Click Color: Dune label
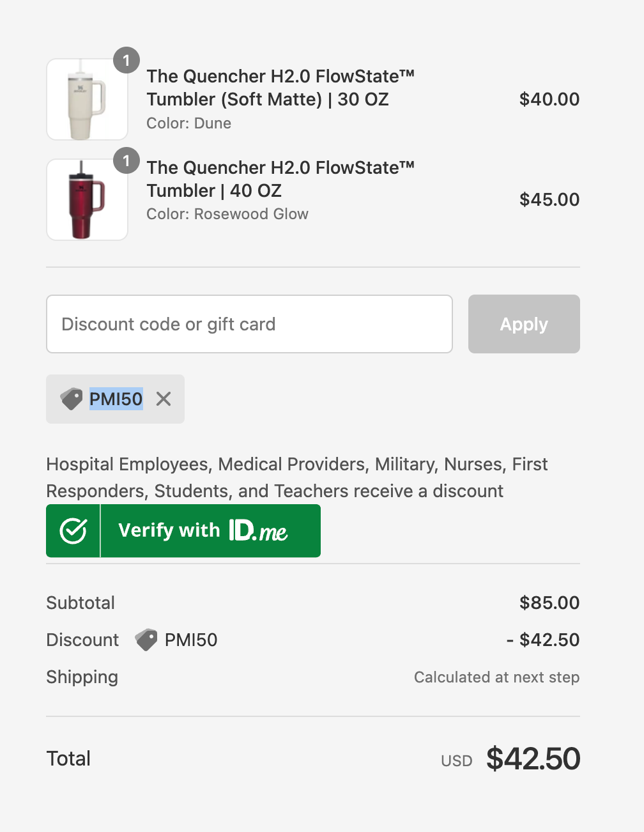The height and width of the screenshot is (832, 644). point(188,123)
